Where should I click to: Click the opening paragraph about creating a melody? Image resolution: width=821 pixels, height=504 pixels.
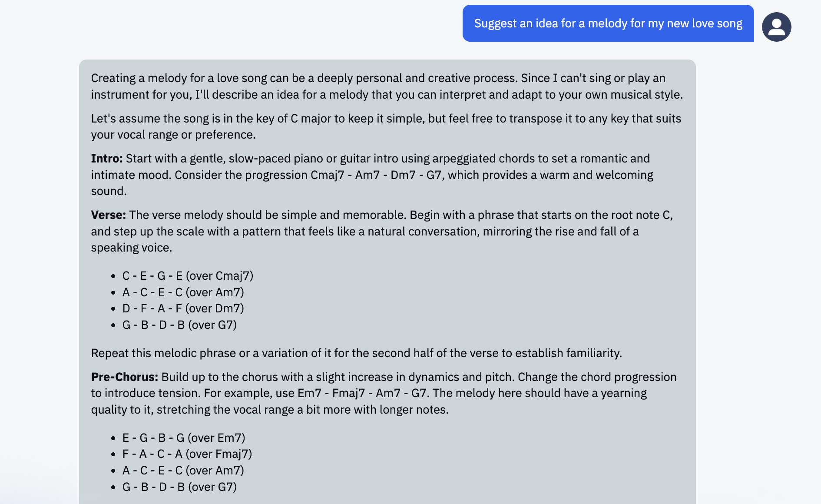pyautogui.click(x=387, y=86)
